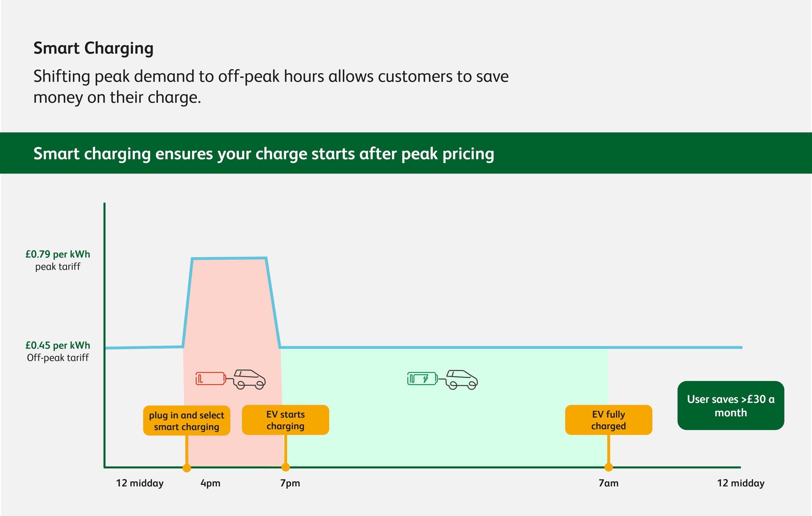
Task: Select the 'plug in and select smart charging' label
Action: [186, 421]
